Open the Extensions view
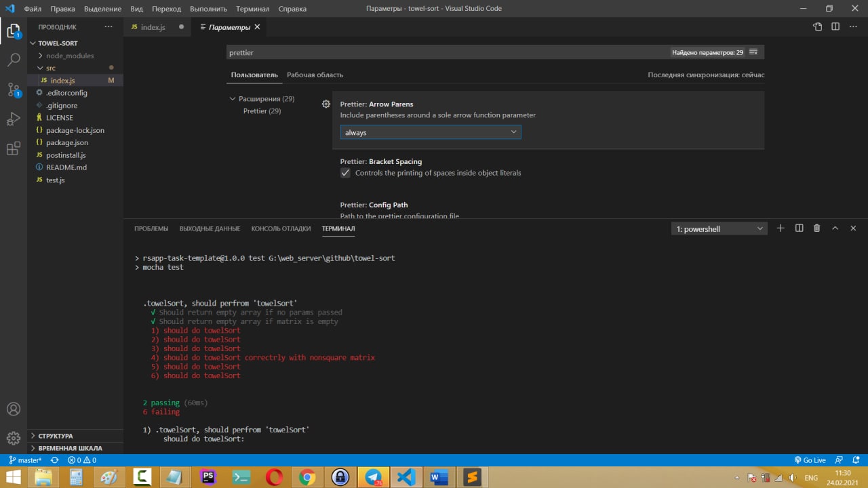Screen dimensions: 868x488 point(13,149)
